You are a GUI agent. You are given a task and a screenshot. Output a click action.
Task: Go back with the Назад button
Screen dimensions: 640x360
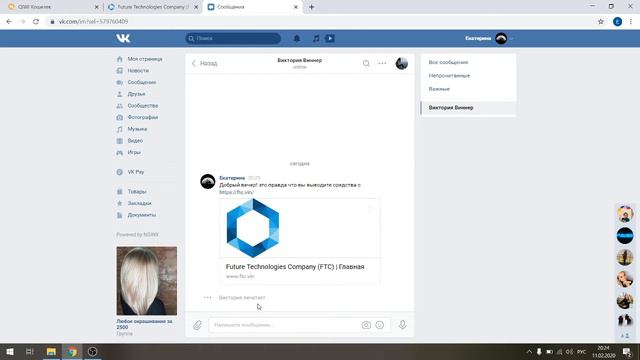tap(204, 63)
